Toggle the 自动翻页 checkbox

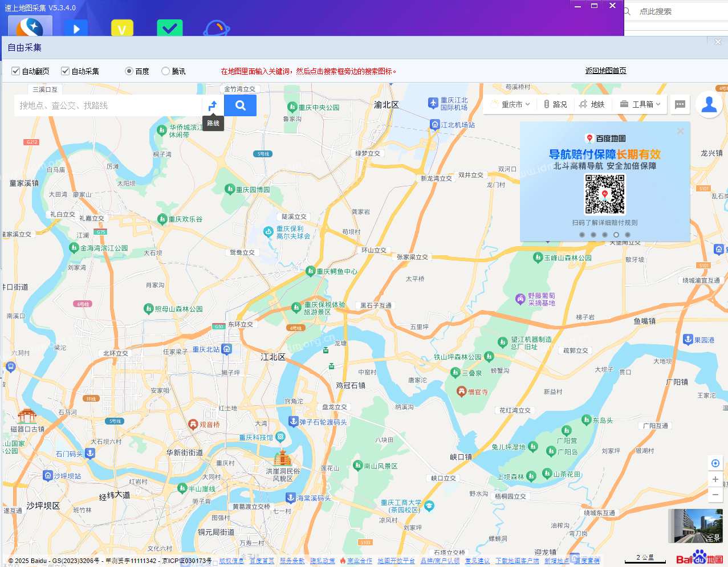[15, 71]
